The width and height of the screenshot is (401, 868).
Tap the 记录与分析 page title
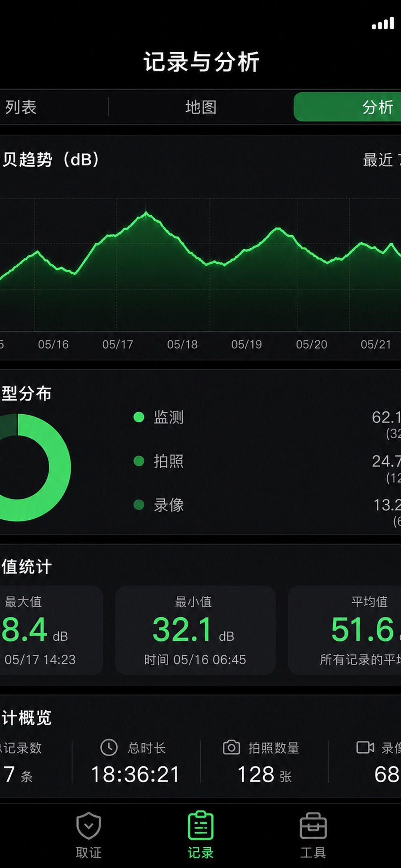point(201,62)
